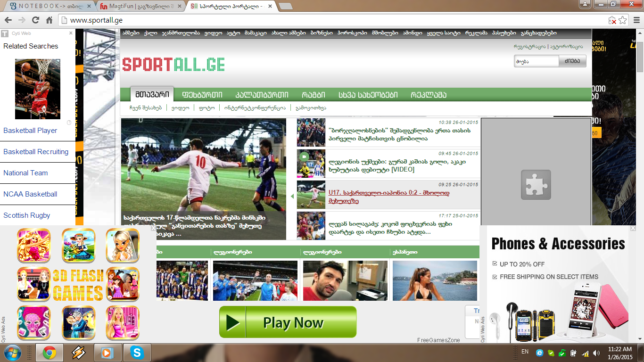Open the network signal tray icon
Image resolution: width=644 pixels, height=362 pixels.
pyautogui.click(x=585, y=353)
